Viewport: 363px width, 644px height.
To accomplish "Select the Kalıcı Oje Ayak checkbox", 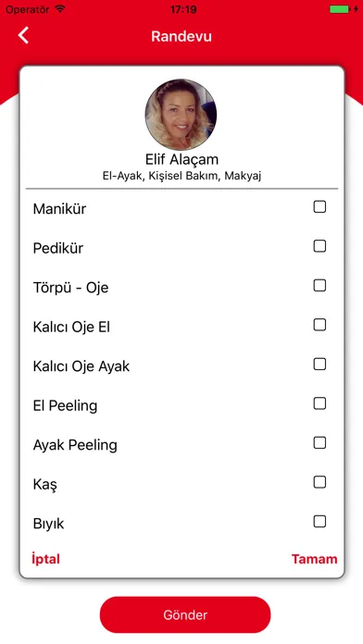I will coord(319,365).
